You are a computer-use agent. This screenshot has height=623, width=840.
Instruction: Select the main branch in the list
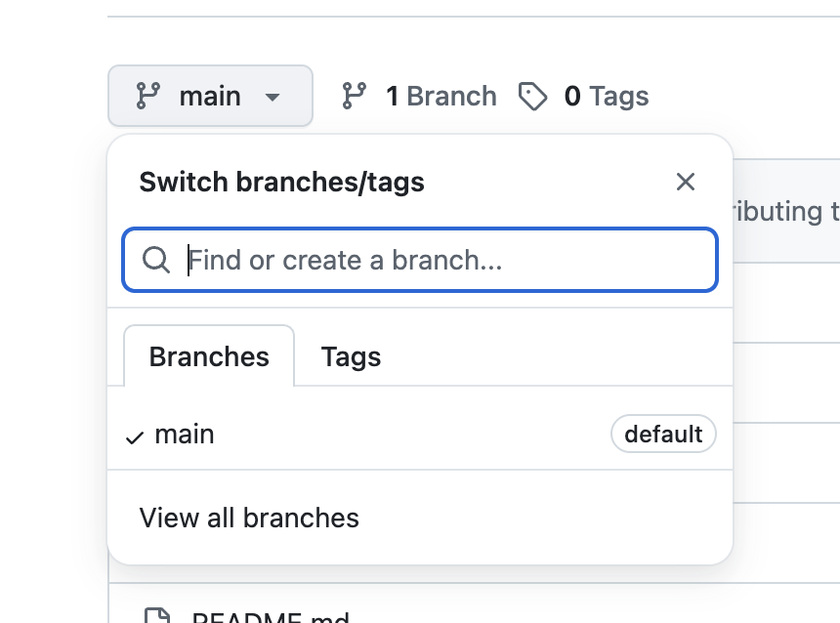185,435
